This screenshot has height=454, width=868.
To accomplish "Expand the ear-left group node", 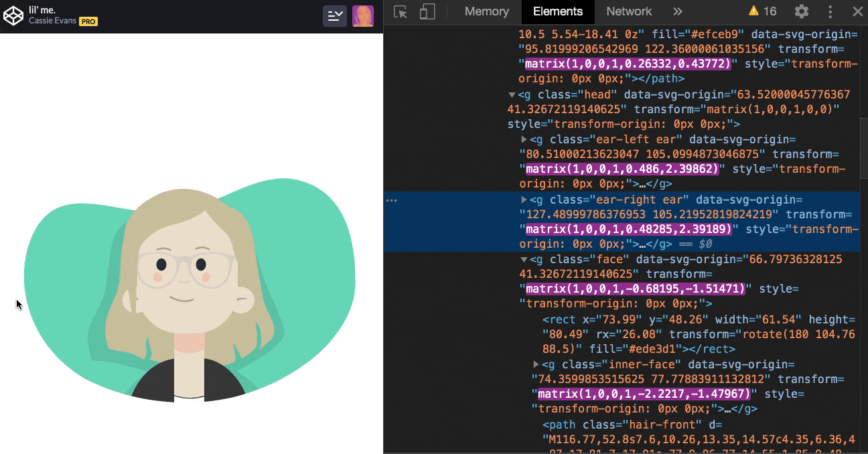I will tap(525, 139).
